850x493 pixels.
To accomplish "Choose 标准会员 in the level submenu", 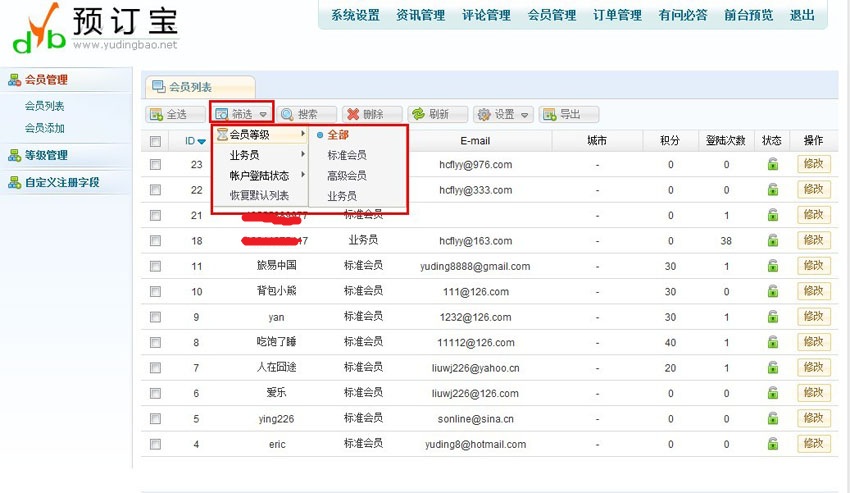I will coord(347,155).
